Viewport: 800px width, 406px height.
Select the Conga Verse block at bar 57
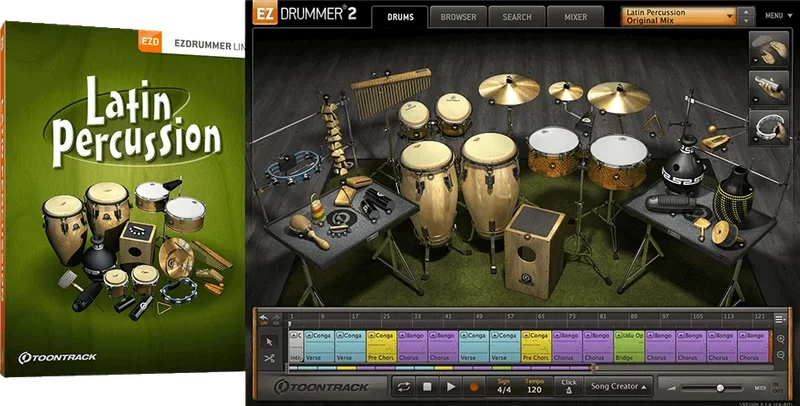(505, 346)
